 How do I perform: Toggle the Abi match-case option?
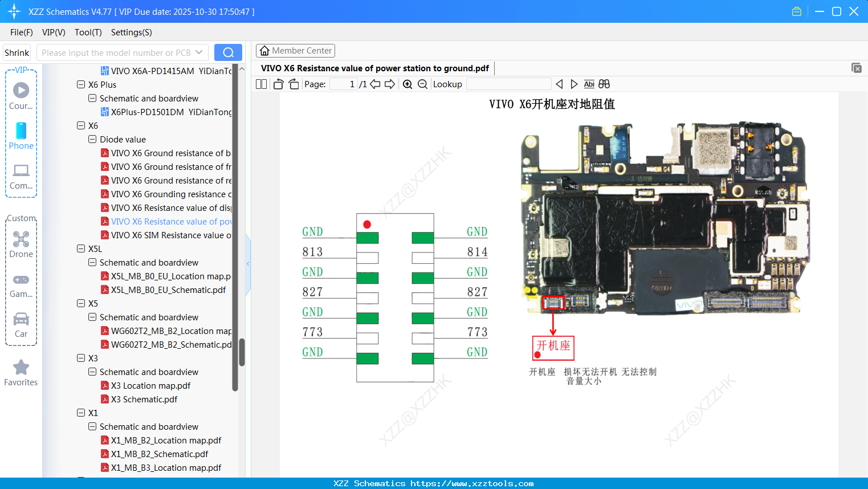coord(589,84)
